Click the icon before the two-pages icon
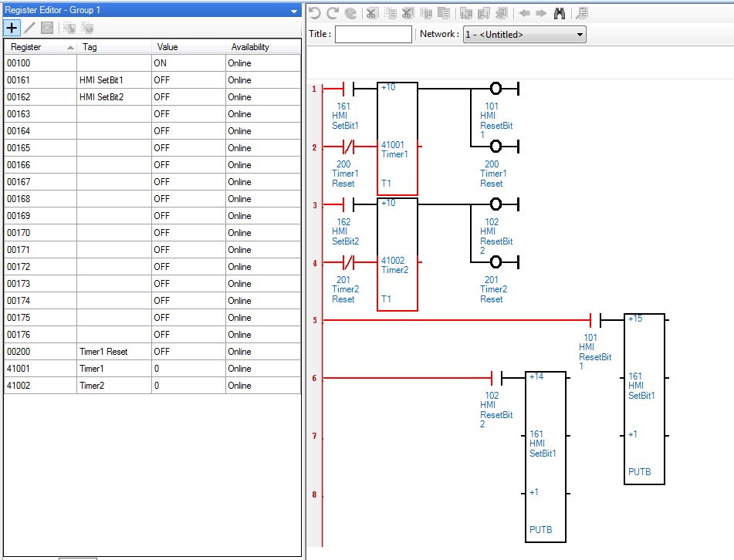Screen dimensions: 734x560 [426, 13]
